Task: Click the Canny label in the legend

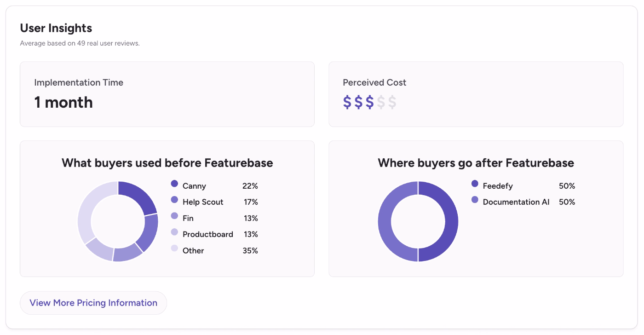Action: pos(194,186)
